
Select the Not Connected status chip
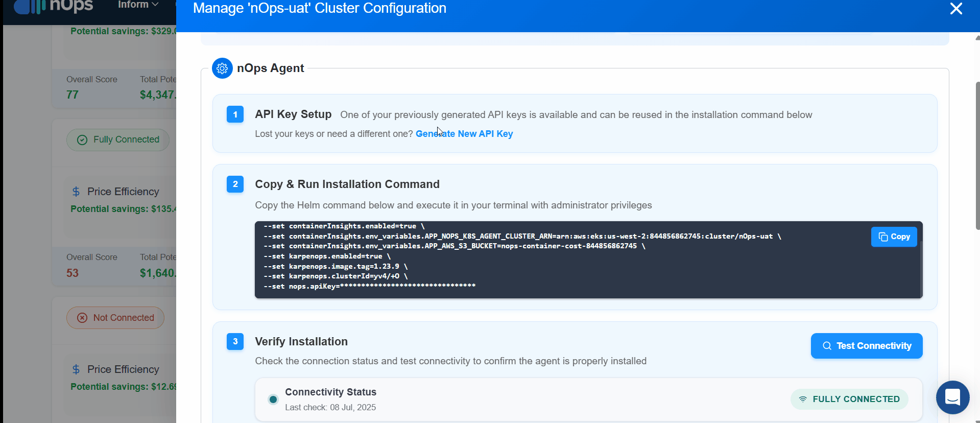click(x=115, y=318)
